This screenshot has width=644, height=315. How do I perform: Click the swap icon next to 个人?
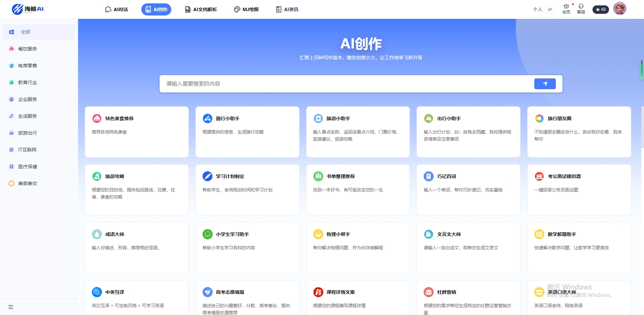(x=550, y=9)
